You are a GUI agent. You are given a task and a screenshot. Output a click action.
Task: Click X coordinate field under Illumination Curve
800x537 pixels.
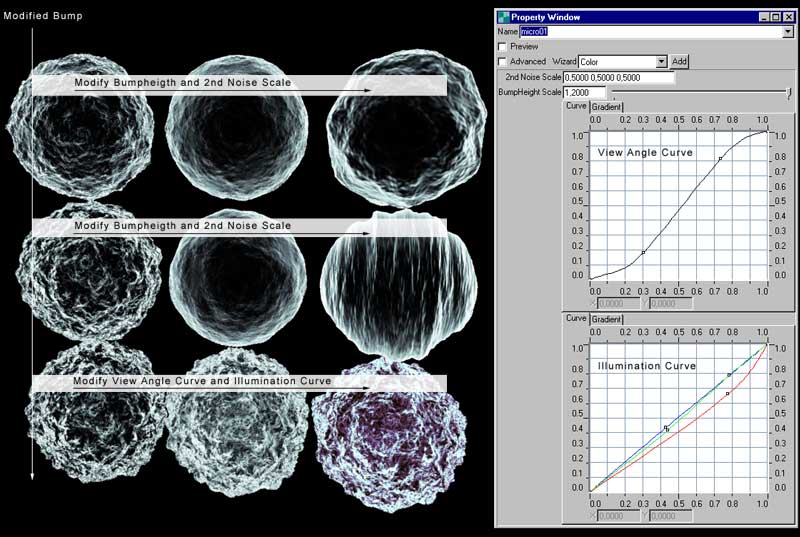(617, 516)
